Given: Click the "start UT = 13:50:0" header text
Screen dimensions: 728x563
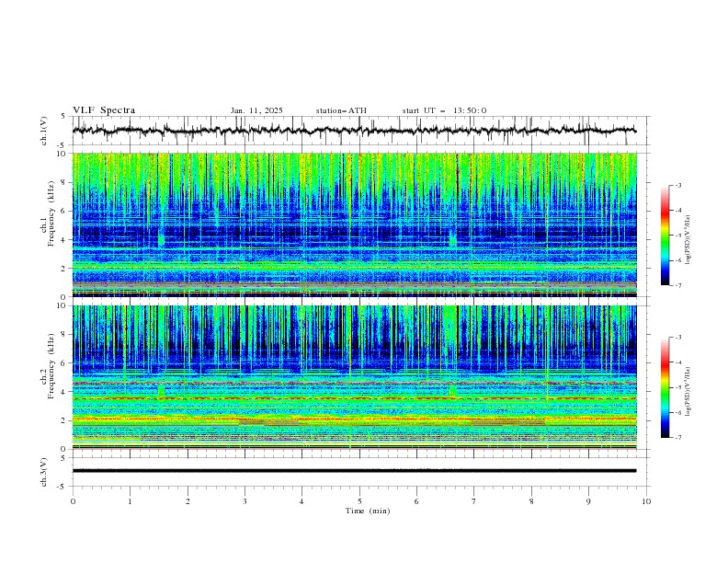Looking at the screenshot, I should tap(444, 110).
